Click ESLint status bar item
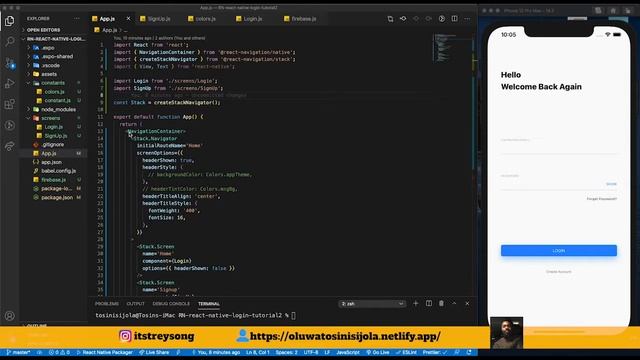Viewport: 640px width, 360px height. (x=407, y=352)
